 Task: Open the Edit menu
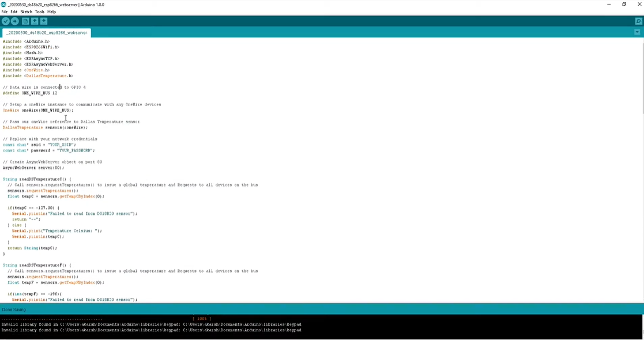pos(14,12)
